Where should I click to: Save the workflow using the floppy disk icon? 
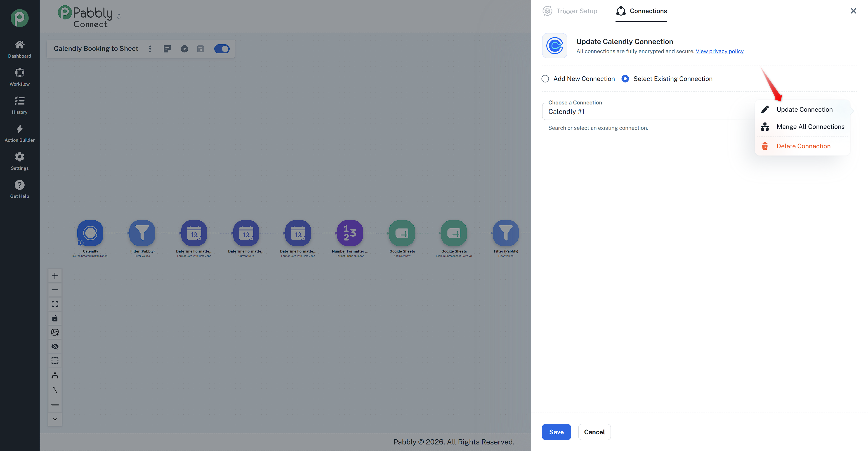[200, 49]
